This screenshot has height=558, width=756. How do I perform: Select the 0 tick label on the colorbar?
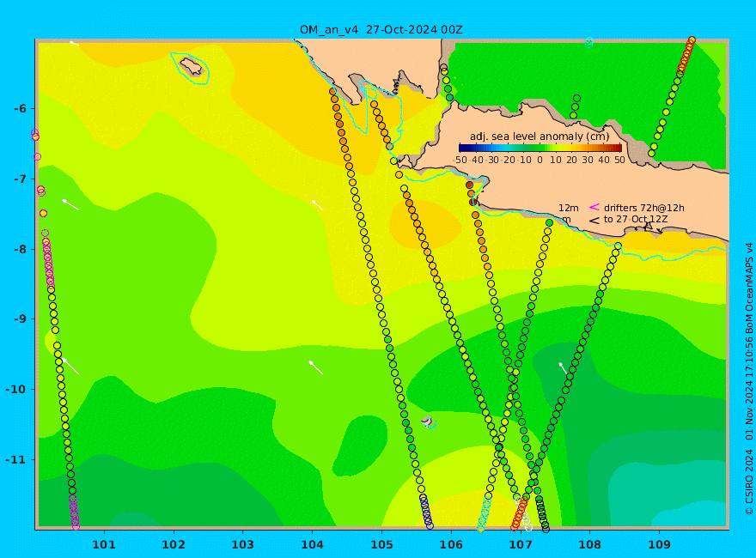click(540, 160)
